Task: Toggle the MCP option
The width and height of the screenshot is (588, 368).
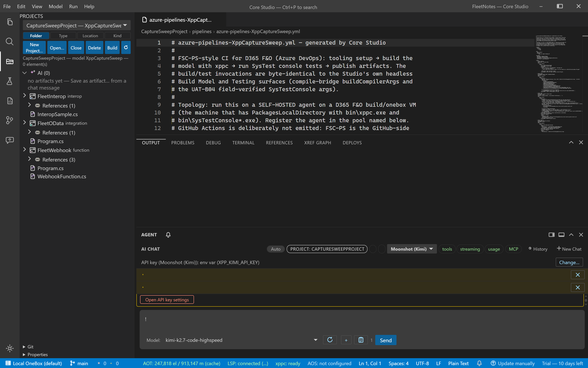Action: 513,249
